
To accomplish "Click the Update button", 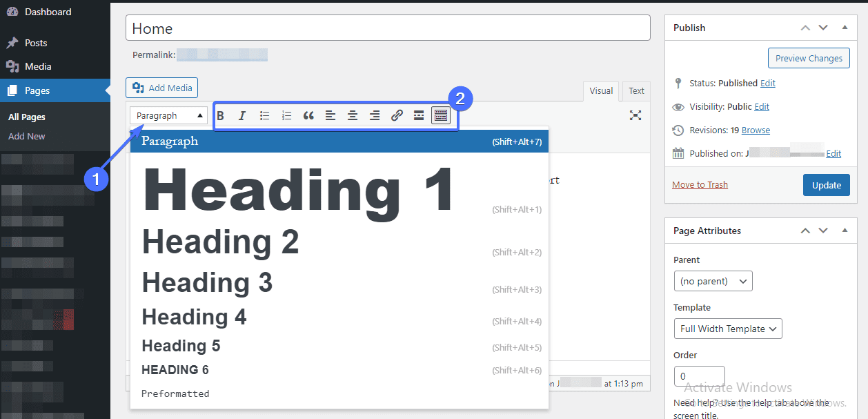I will click(827, 185).
